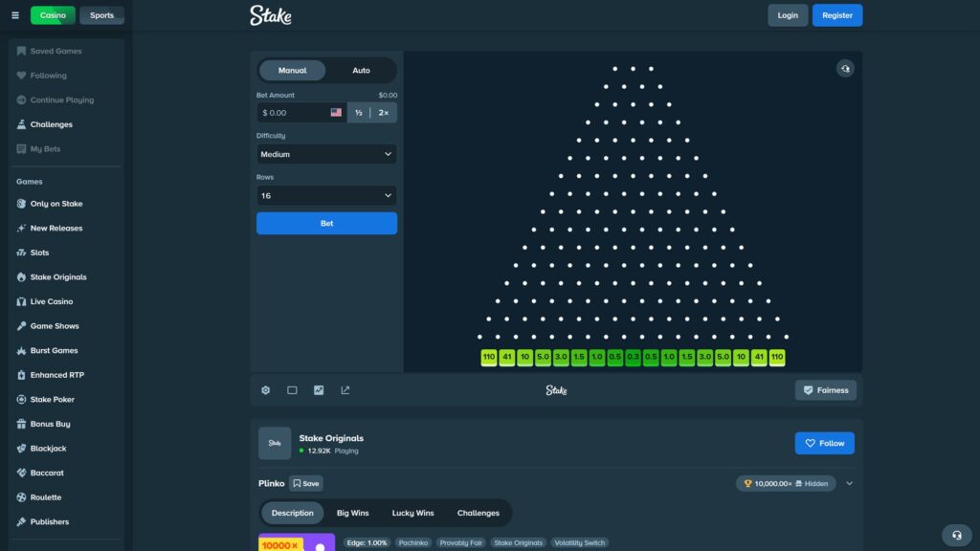
Task: Click the Stake logo in header
Action: pyautogui.click(x=271, y=15)
